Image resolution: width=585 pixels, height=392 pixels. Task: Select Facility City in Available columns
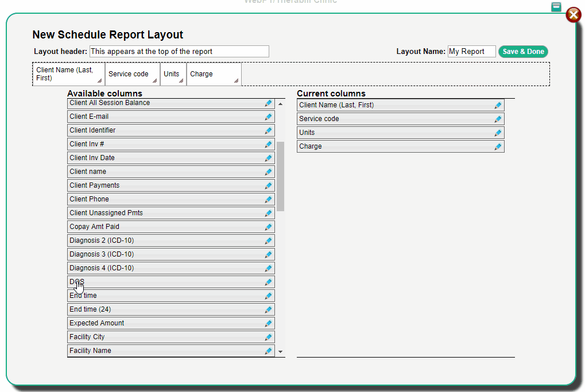(171, 337)
